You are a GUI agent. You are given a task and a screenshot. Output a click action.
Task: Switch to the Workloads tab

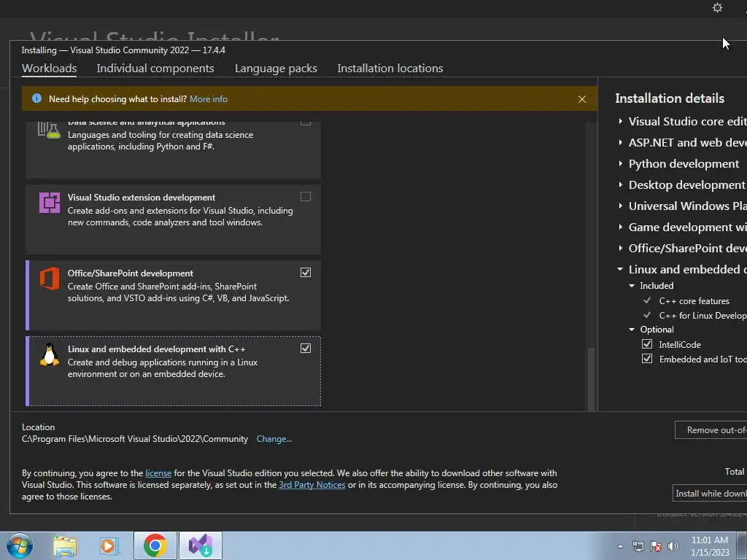(x=50, y=68)
